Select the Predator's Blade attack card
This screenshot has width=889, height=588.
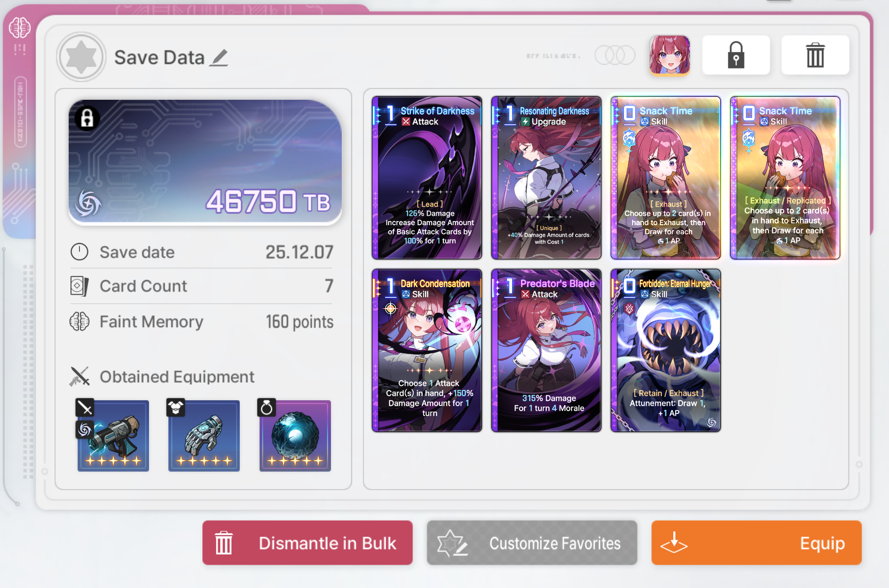(x=546, y=351)
